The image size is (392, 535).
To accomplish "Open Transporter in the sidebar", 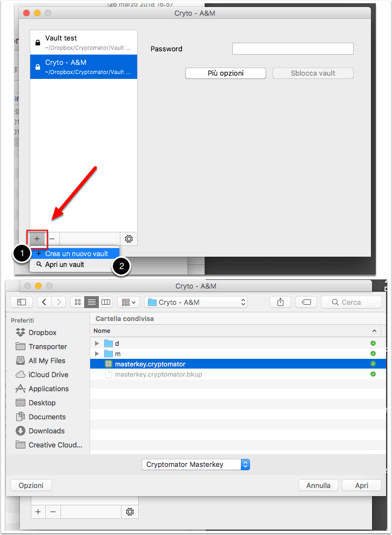I will [41, 346].
